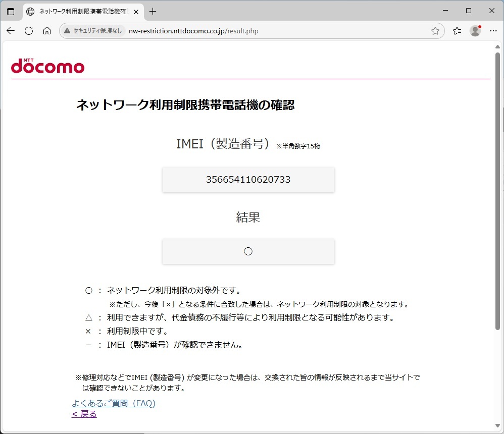Click the note starting '※修理対応などでIMEI'

click(247, 383)
